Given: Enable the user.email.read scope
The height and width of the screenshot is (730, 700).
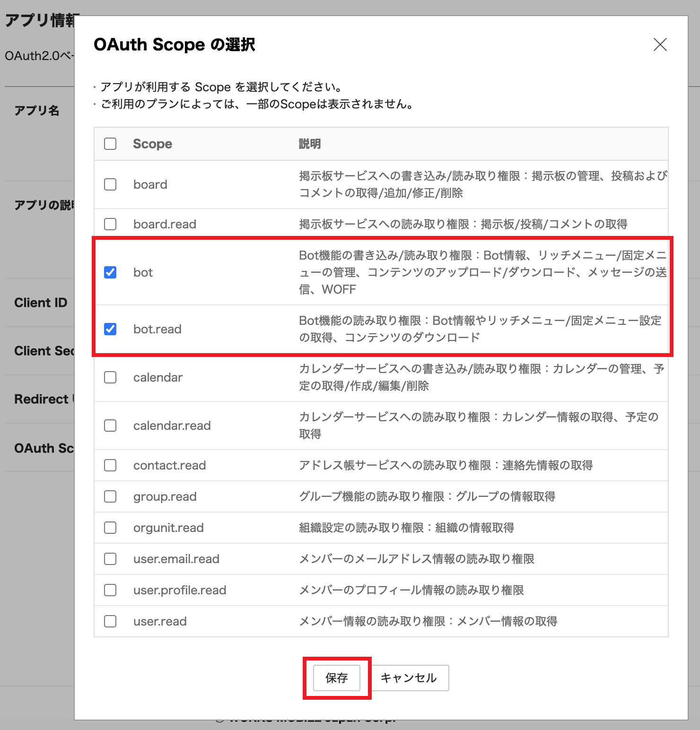Looking at the screenshot, I should 110,559.
